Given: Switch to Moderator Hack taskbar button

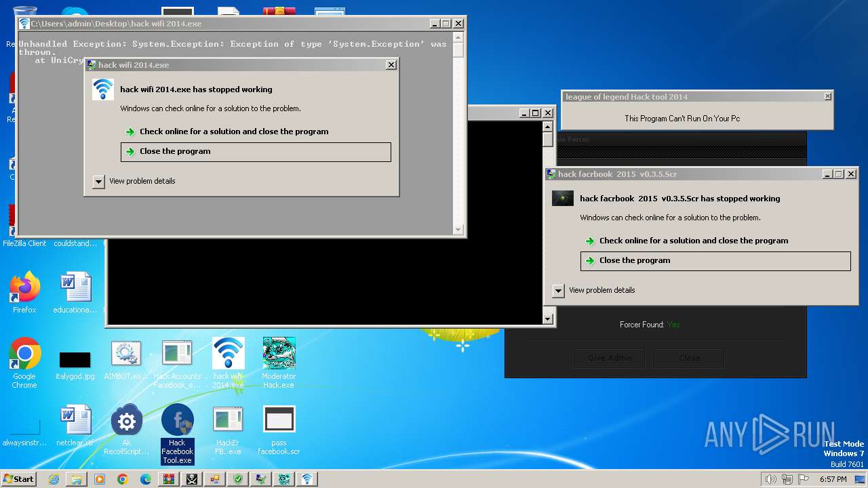Looking at the screenshot, I should point(284,479).
